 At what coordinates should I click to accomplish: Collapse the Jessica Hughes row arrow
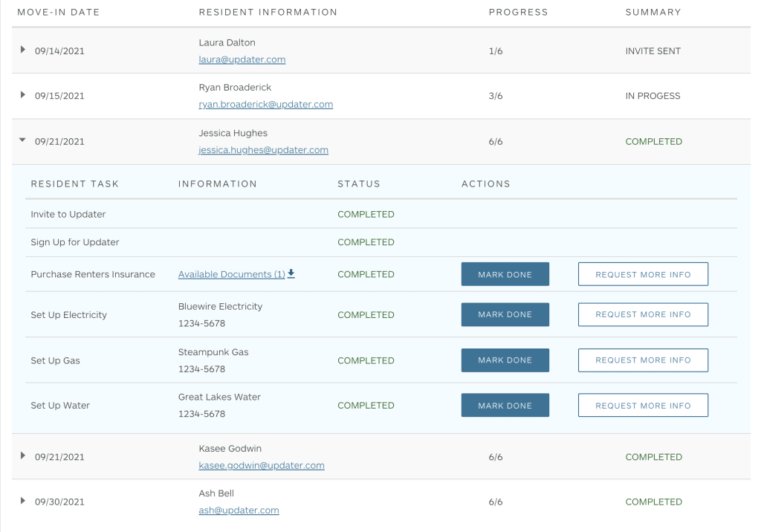(22, 140)
